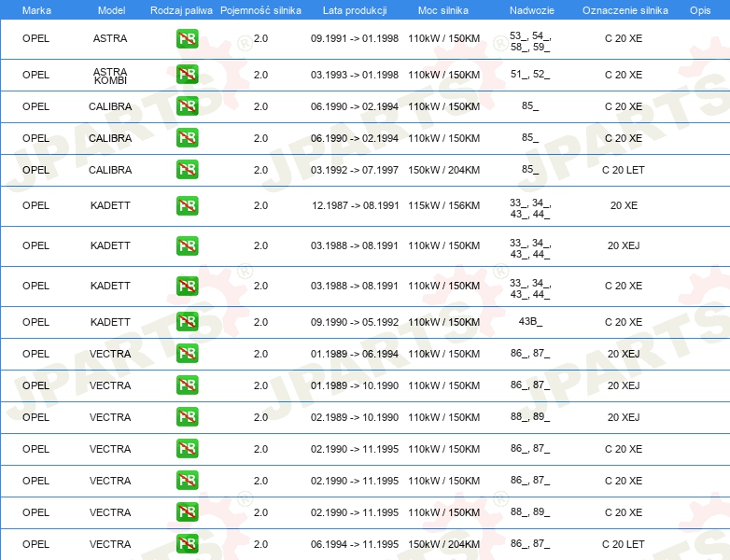Click the Marka column header
This screenshot has height=560, width=730.
click(x=36, y=10)
